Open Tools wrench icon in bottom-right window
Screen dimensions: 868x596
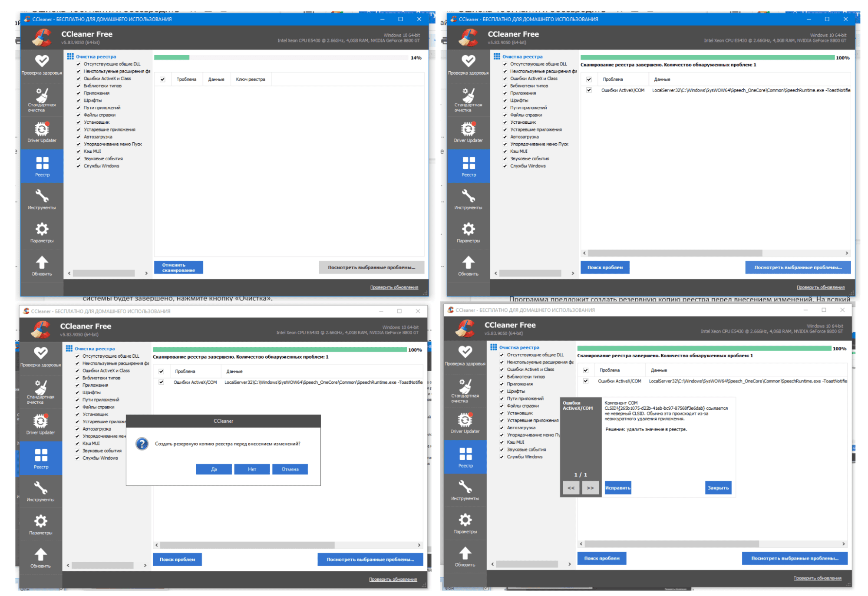[x=465, y=487]
